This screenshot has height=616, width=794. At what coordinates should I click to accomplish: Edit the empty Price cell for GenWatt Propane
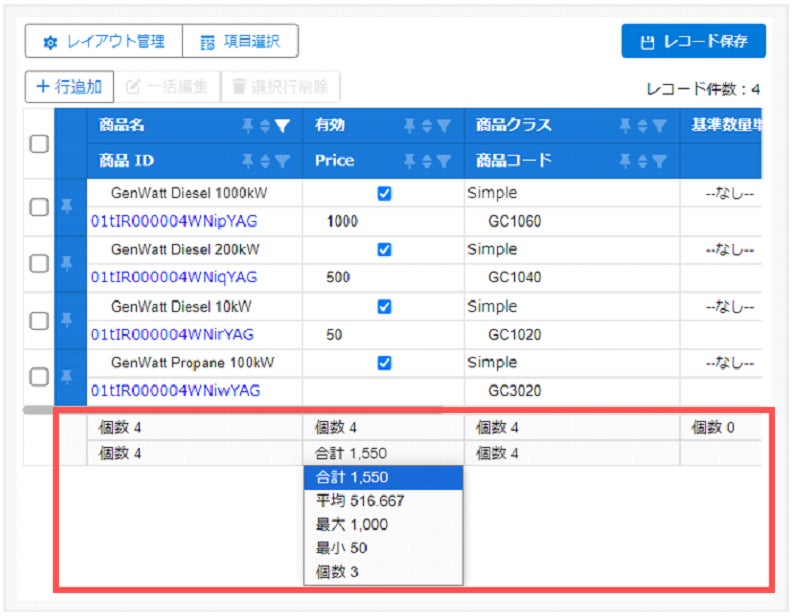[383, 391]
